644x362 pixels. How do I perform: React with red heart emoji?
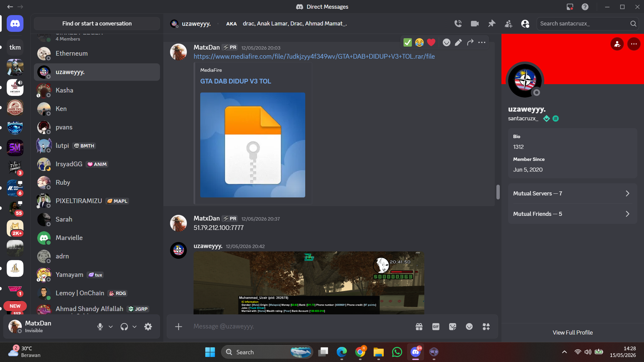[x=431, y=42]
